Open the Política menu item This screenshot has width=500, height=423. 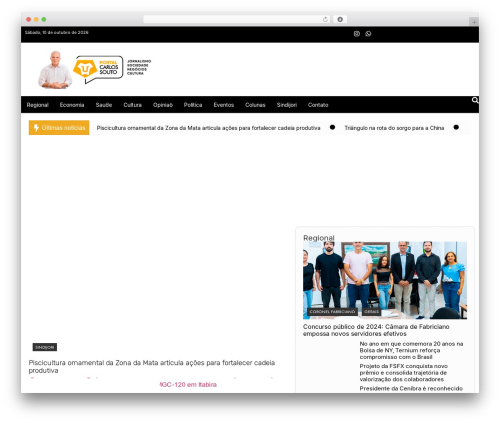click(x=193, y=105)
